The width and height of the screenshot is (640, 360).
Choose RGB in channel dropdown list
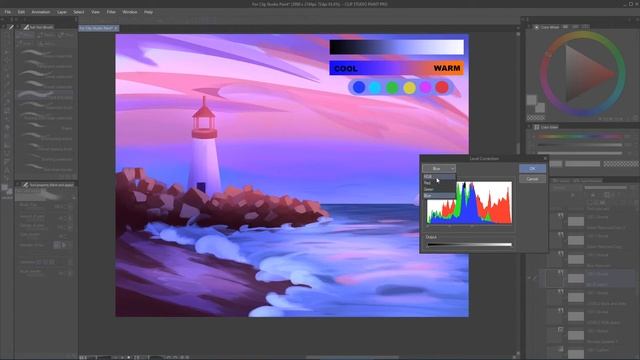pyautogui.click(x=439, y=177)
